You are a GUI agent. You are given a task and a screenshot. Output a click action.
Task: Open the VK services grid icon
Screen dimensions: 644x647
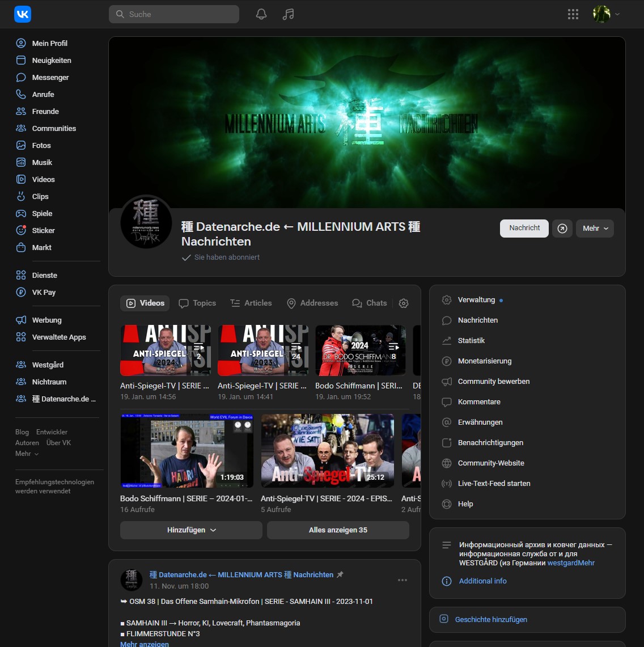pos(573,14)
